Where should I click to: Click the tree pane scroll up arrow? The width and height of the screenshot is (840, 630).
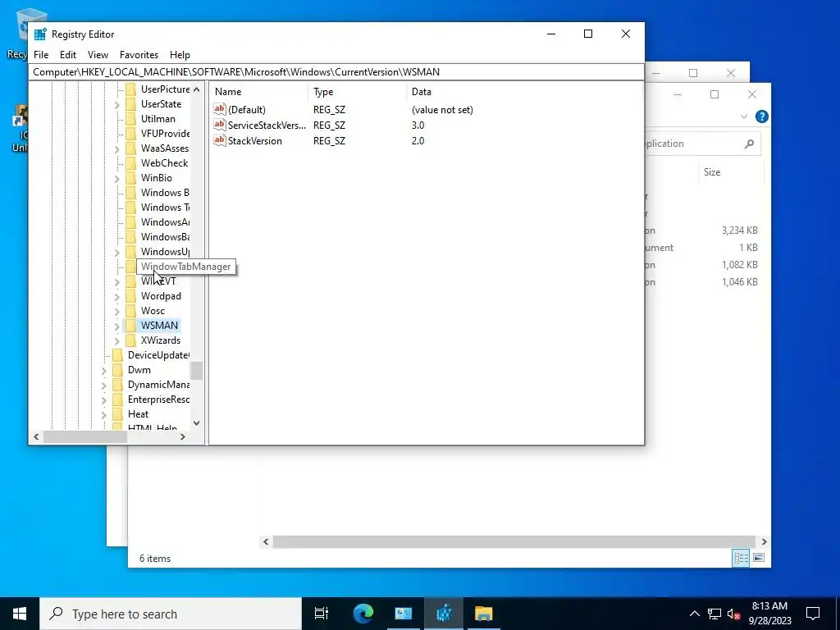pyautogui.click(x=197, y=89)
